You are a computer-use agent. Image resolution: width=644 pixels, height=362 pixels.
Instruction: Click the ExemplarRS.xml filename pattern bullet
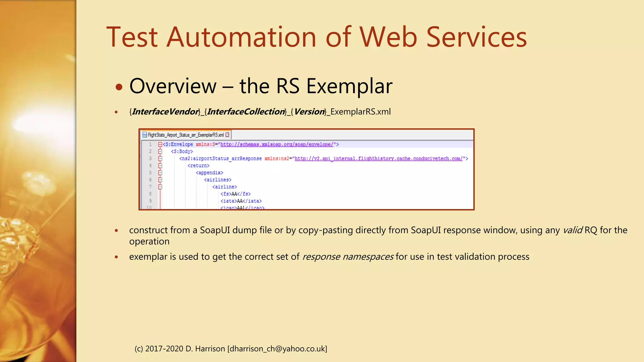pos(260,112)
